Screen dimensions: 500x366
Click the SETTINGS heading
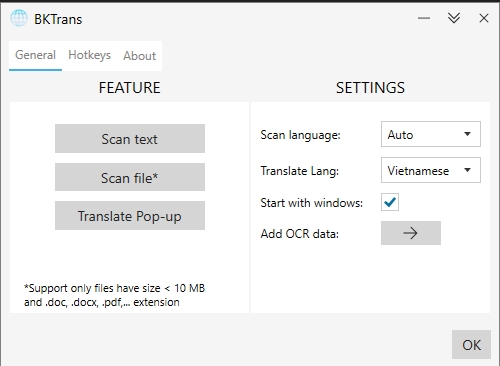coord(370,88)
